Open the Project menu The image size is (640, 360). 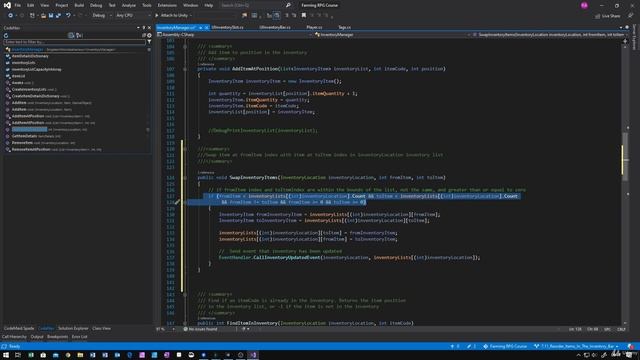tap(62, 5)
